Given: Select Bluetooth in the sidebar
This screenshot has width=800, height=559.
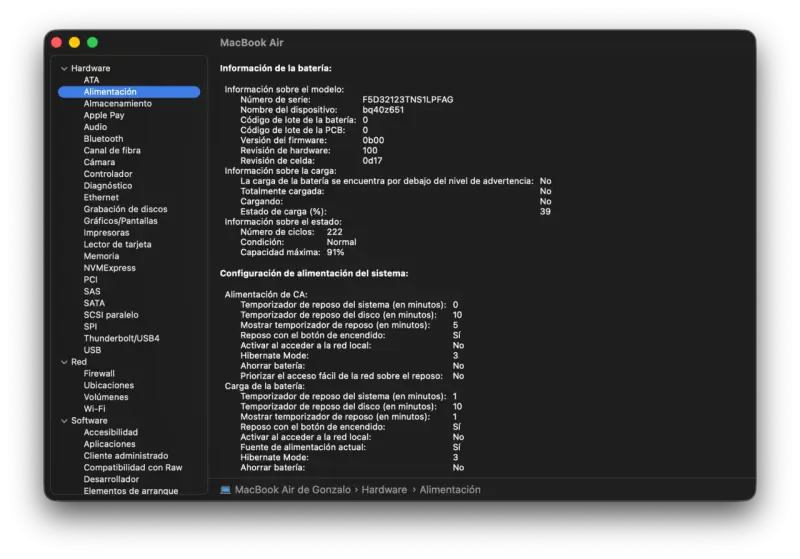Looking at the screenshot, I should [103, 139].
